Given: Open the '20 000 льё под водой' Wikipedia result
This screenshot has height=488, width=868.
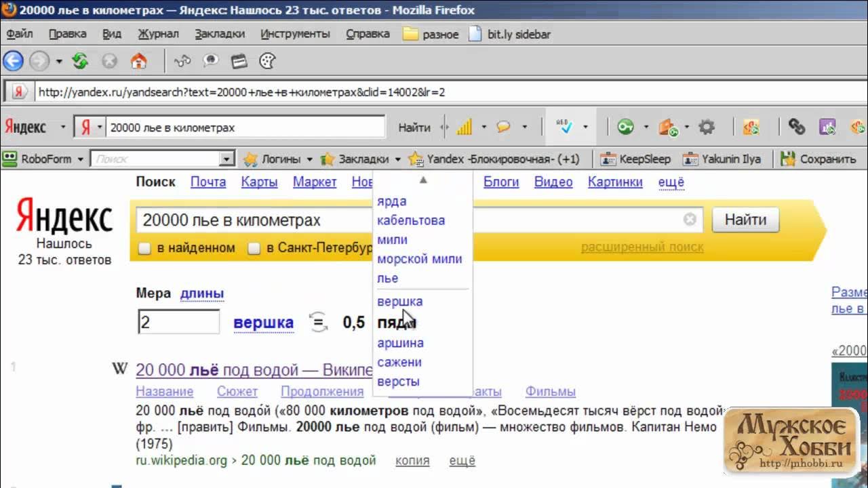Looking at the screenshot, I should point(254,369).
